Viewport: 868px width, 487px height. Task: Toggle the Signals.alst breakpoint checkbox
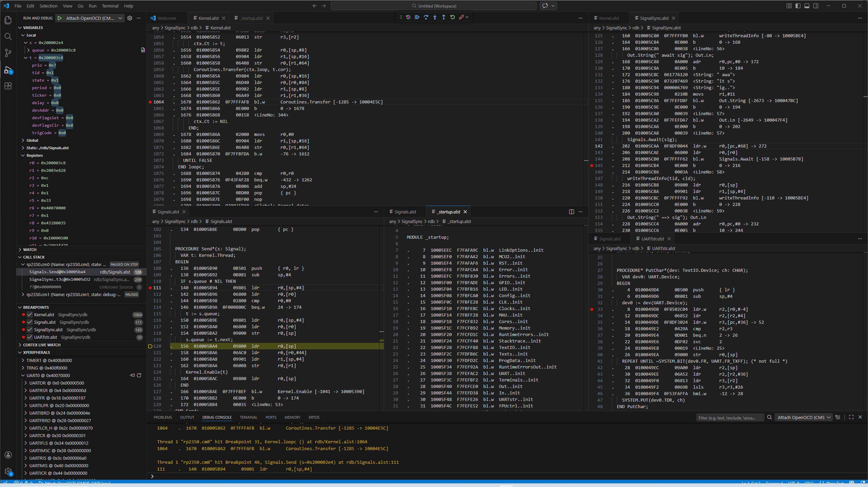30,322
